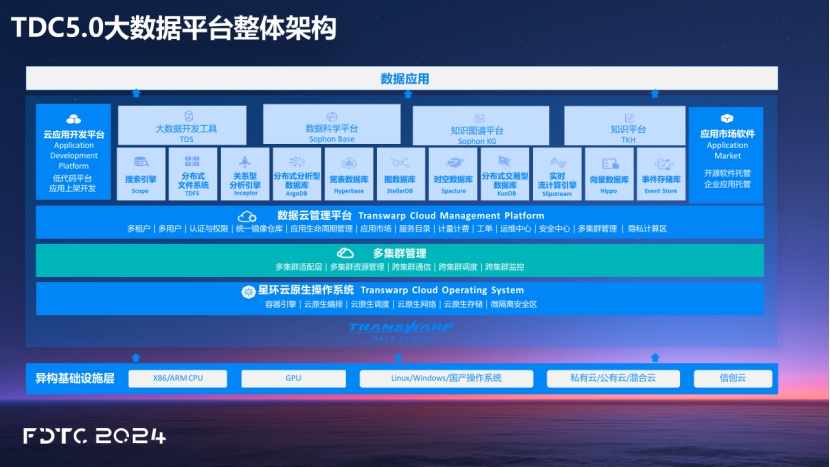Select the ArgoDB 分布式分析型数据库 icon
Screen dimensions: 830x467
click(296, 161)
